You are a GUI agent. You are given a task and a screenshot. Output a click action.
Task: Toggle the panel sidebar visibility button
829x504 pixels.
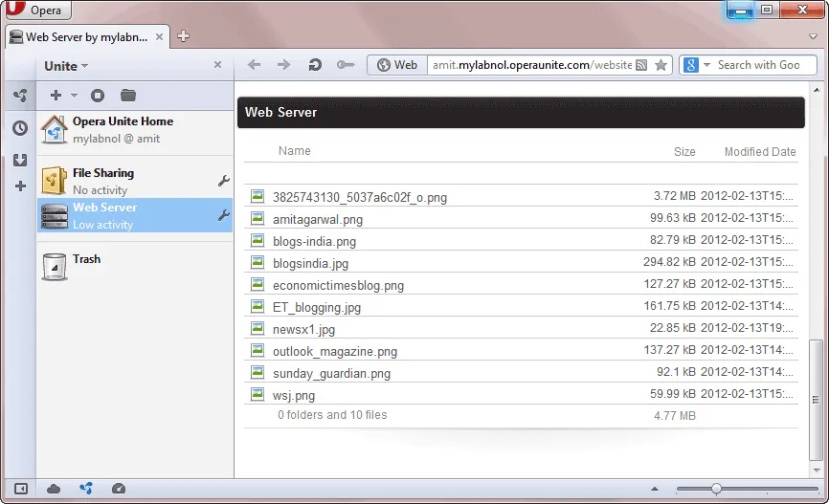point(20,489)
